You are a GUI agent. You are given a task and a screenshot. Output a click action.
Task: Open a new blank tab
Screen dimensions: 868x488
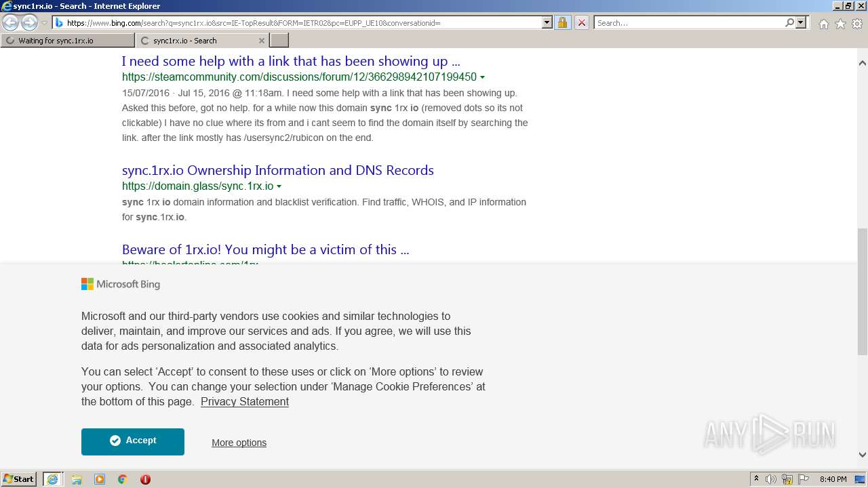click(x=279, y=41)
